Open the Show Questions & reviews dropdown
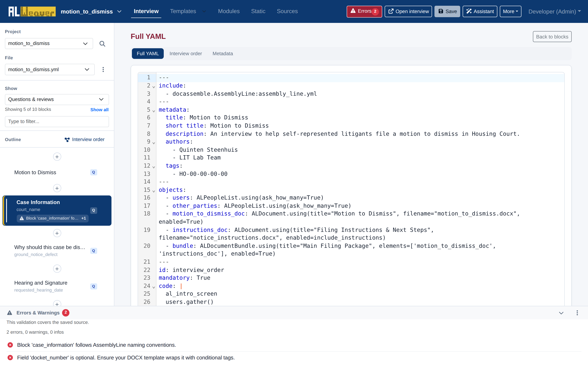The height and width of the screenshot is (368, 588). point(57,99)
